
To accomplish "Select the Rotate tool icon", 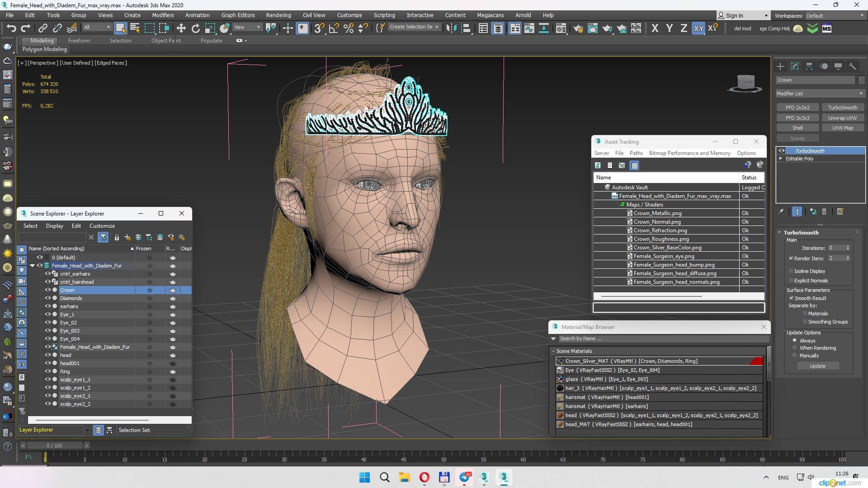I will pos(196,28).
